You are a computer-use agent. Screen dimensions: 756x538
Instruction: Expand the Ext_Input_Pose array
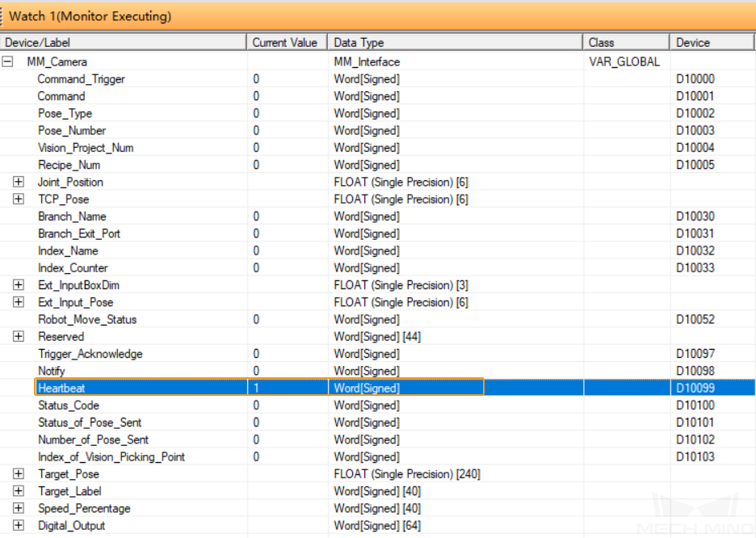(19, 302)
